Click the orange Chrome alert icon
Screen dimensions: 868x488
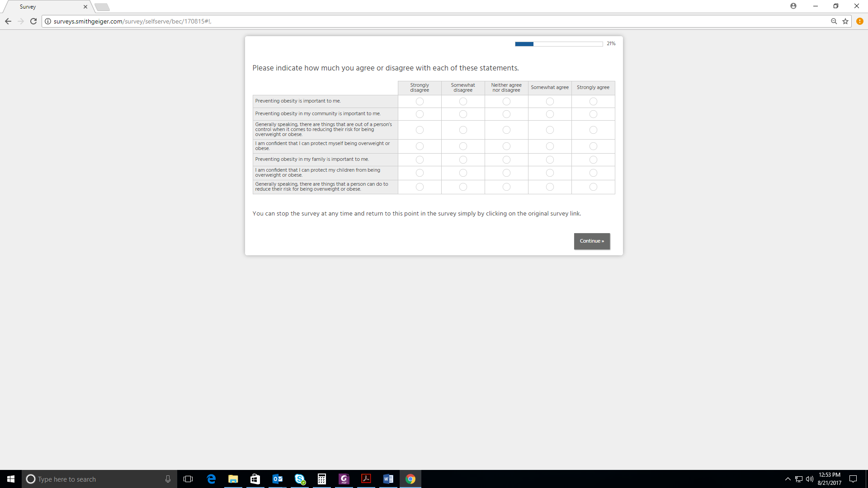coord(859,21)
